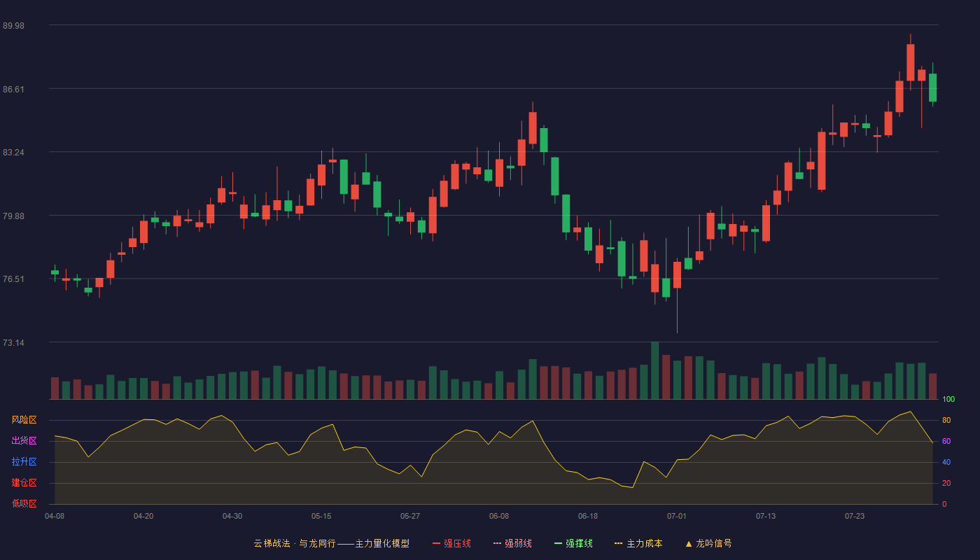Screen dimensions: 980x560
Task: Toggle the 主力成本 legend entry
Action: pos(638,543)
